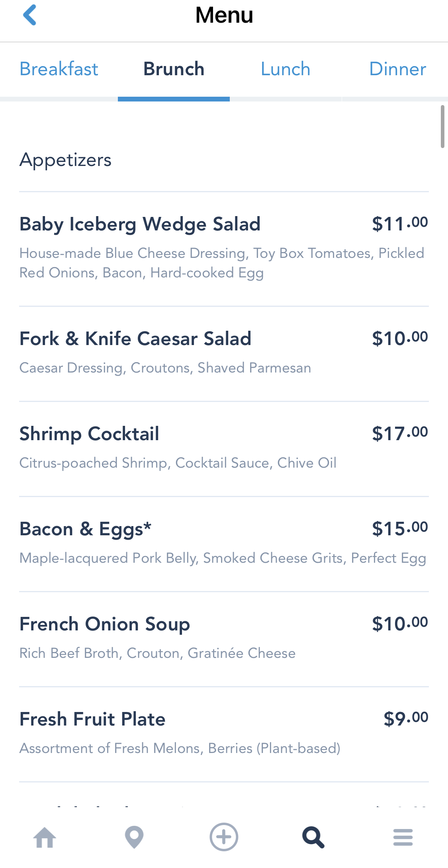Image resolution: width=448 pixels, height=868 pixels.
Task: Click the Appetizers section heading
Action: 66,160
